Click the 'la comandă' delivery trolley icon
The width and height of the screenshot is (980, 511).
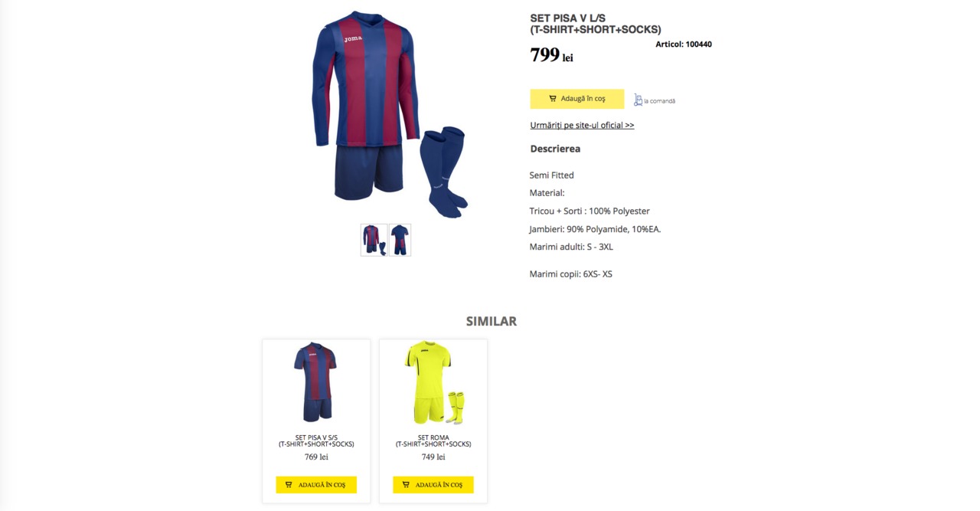(x=638, y=100)
